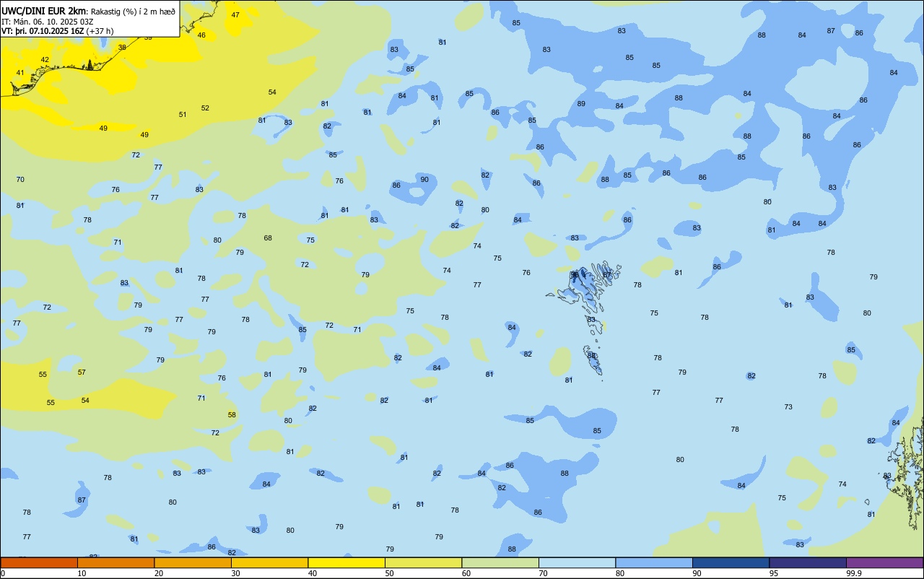This screenshot has width=924, height=579.
Task: Select the humidity value 68 on map
Action: click(x=268, y=238)
